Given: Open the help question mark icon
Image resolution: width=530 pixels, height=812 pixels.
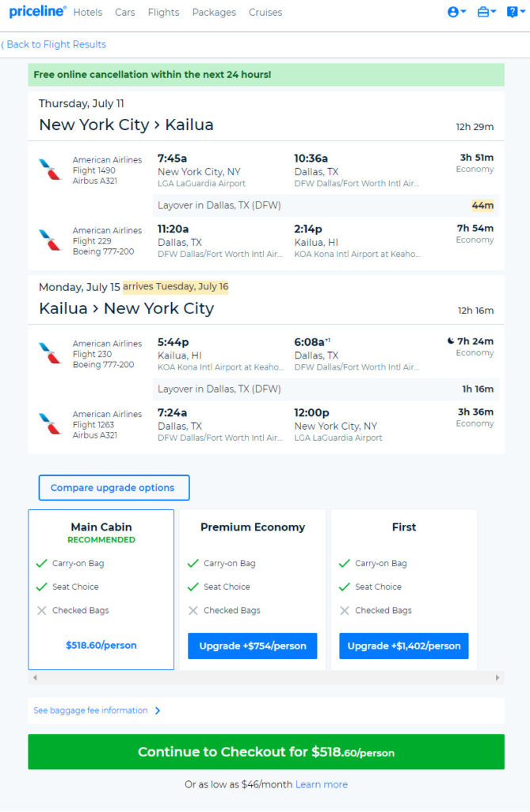Looking at the screenshot, I should point(516,12).
